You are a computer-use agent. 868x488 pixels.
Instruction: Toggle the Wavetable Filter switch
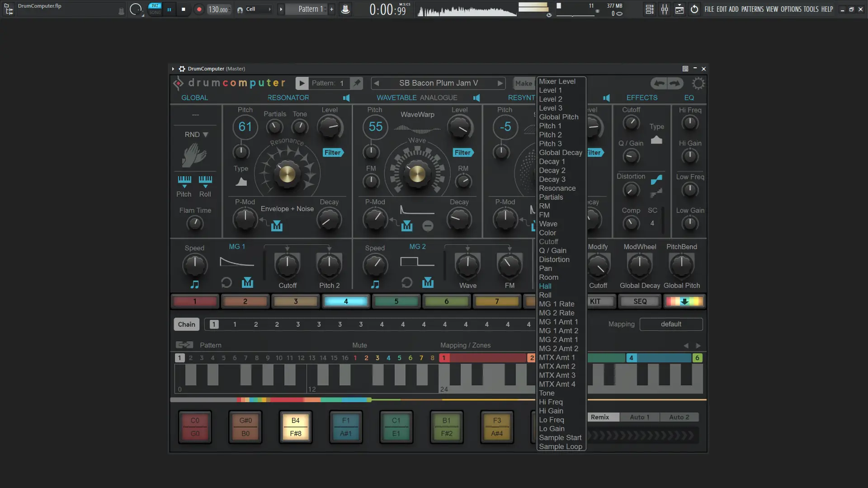click(x=463, y=153)
